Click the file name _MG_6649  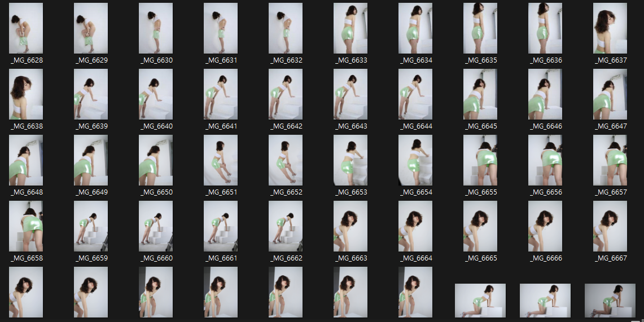click(x=91, y=192)
